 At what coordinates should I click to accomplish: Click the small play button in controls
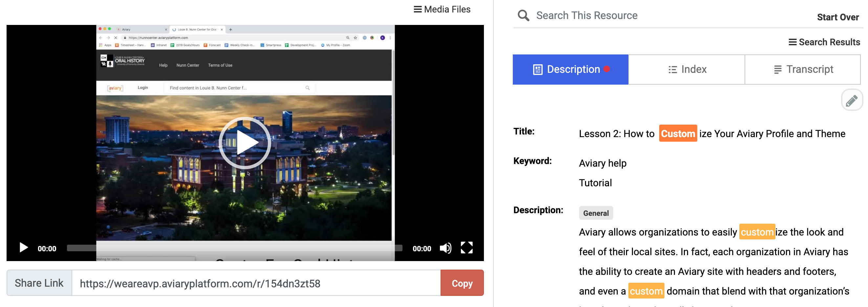[x=23, y=248]
